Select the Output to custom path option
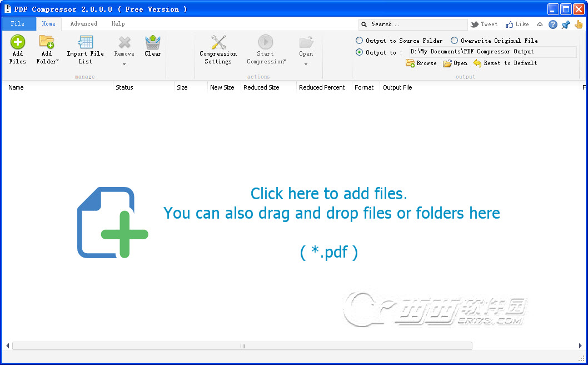The image size is (588, 365). coord(359,52)
